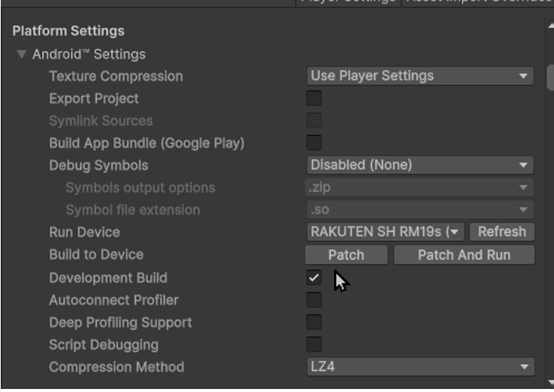The image size is (554, 392).
Task: Open the Compression Method LZ4 dropdown
Action: tap(419, 367)
